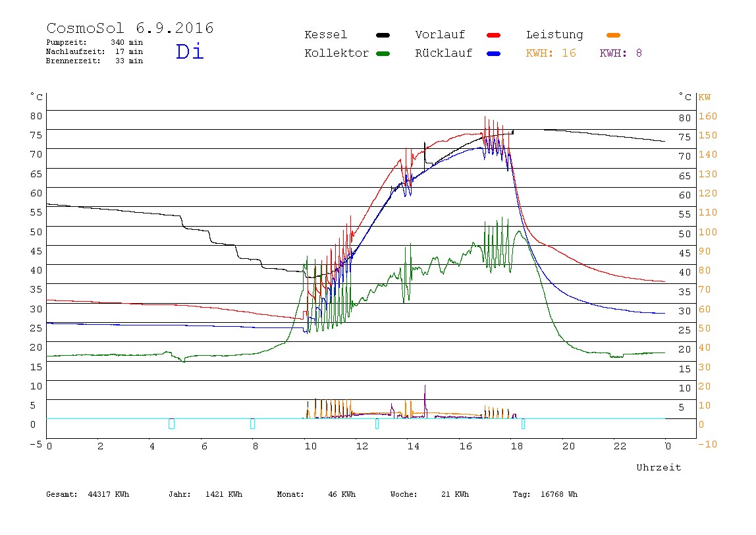Click the black Kessel legend swatch

(x=383, y=35)
